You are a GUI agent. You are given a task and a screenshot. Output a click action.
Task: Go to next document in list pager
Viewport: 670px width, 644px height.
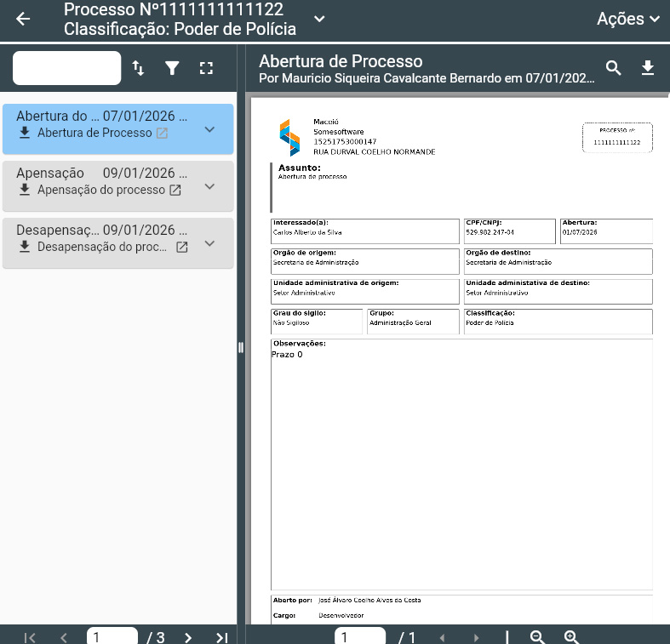pyautogui.click(x=188, y=637)
